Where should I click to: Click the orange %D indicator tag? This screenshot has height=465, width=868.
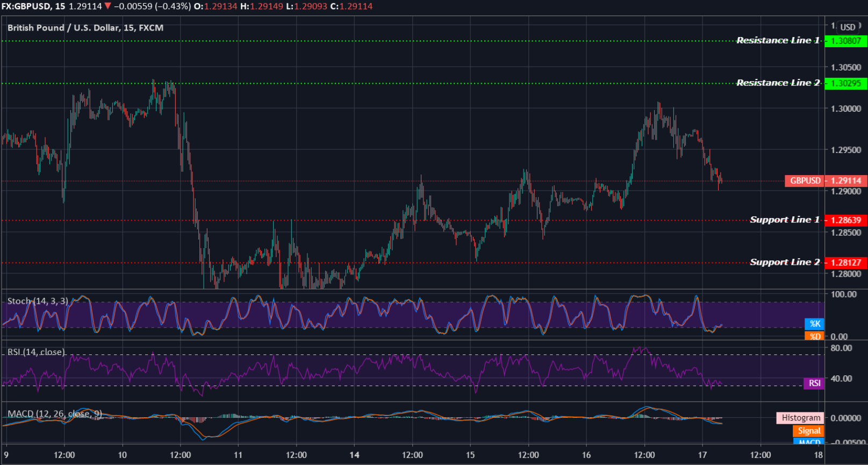[x=815, y=336]
